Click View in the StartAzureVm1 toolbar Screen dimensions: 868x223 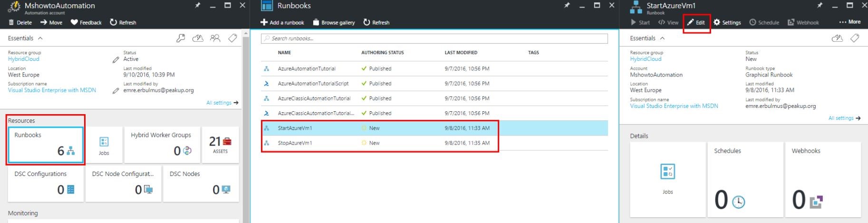pyautogui.click(x=668, y=22)
